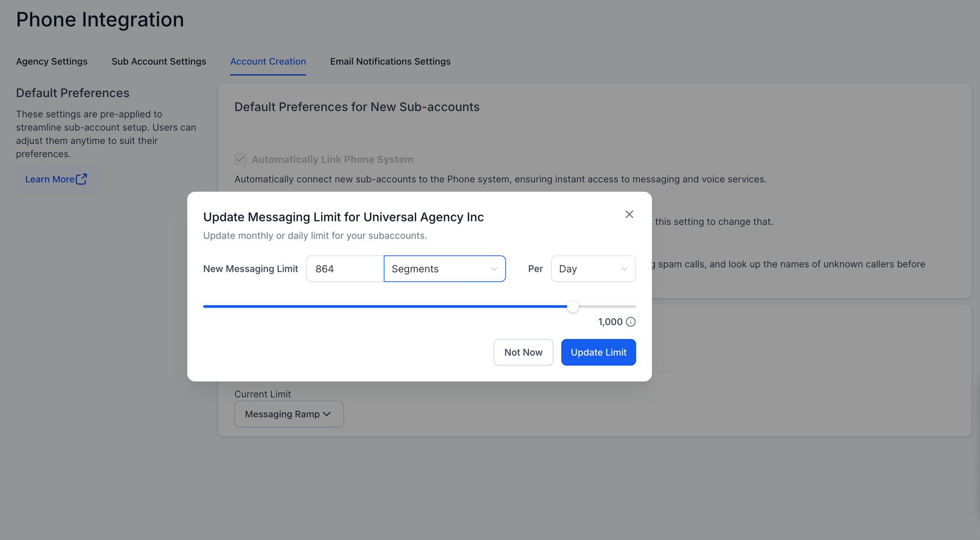Image resolution: width=980 pixels, height=540 pixels.
Task: Click the info icon beside 1,000
Action: tap(631, 322)
